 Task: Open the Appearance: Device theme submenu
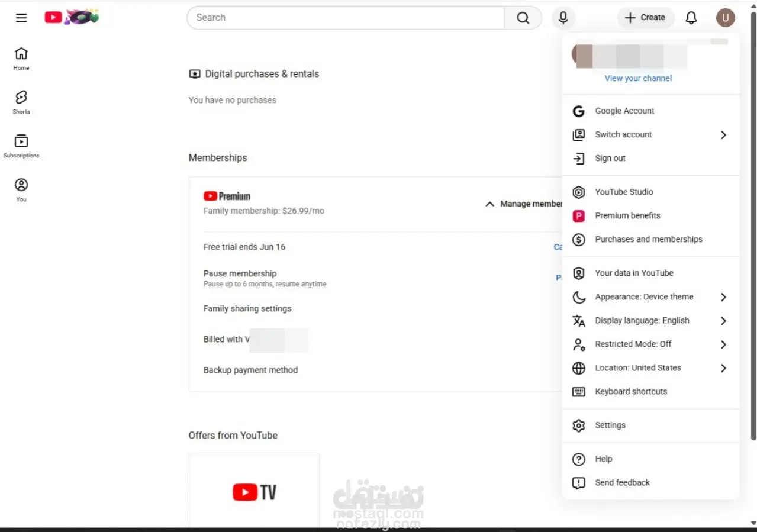point(651,297)
